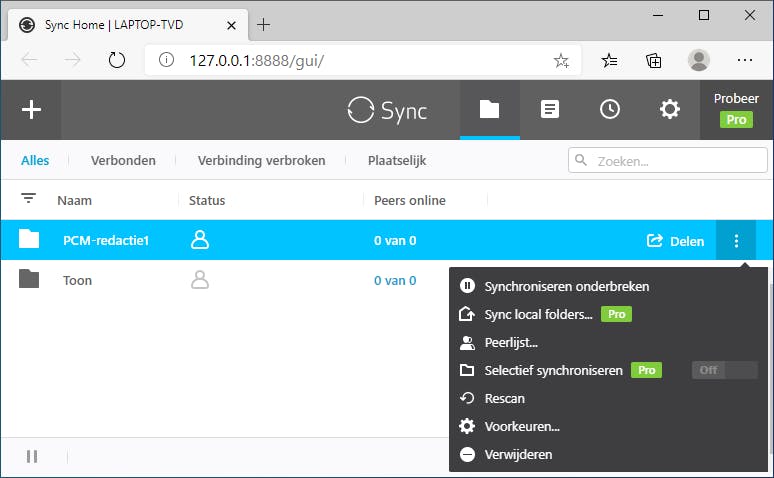Image resolution: width=774 pixels, height=478 pixels.
Task: Select the PCM-redactie1 folder name
Action: (x=106, y=240)
